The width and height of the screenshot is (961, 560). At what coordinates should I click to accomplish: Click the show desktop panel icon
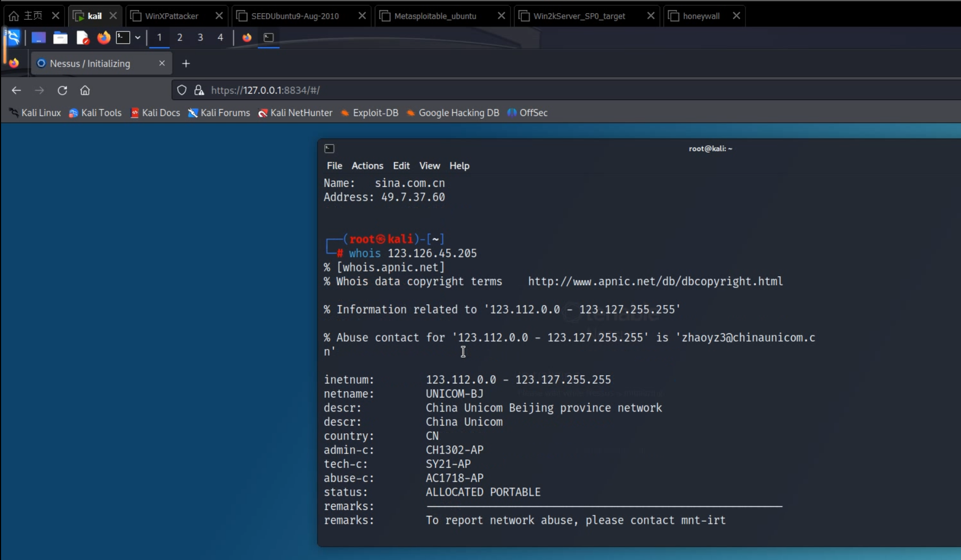(x=38, y=37)
